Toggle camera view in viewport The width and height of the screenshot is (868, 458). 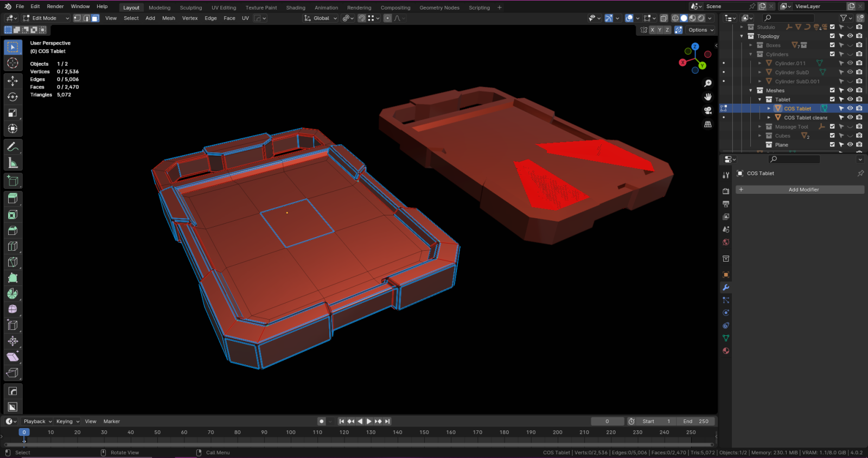(707, 110)
